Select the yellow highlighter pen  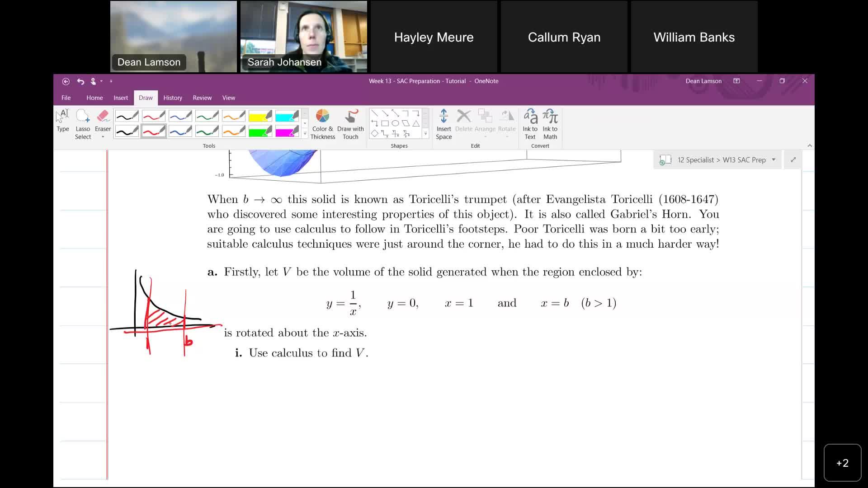click(x=260, y=116)
